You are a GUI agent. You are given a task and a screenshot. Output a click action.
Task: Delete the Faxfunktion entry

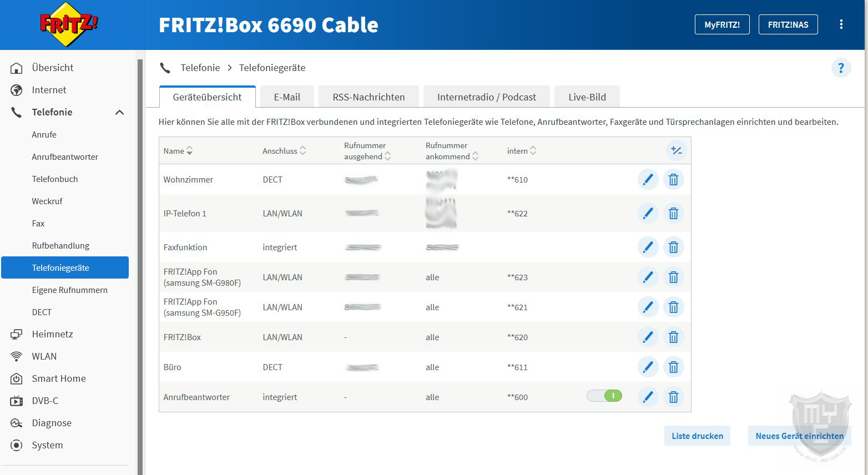(x=673, y=247)
